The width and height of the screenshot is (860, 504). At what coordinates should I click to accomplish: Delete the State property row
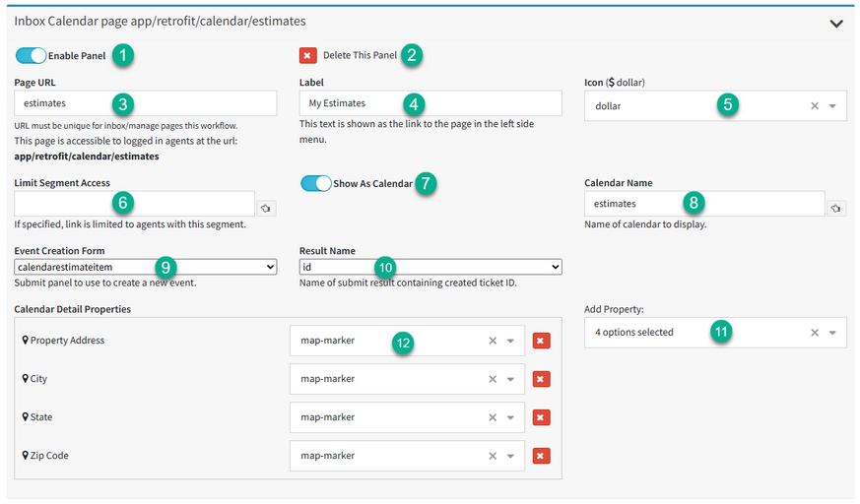[542, 417]
